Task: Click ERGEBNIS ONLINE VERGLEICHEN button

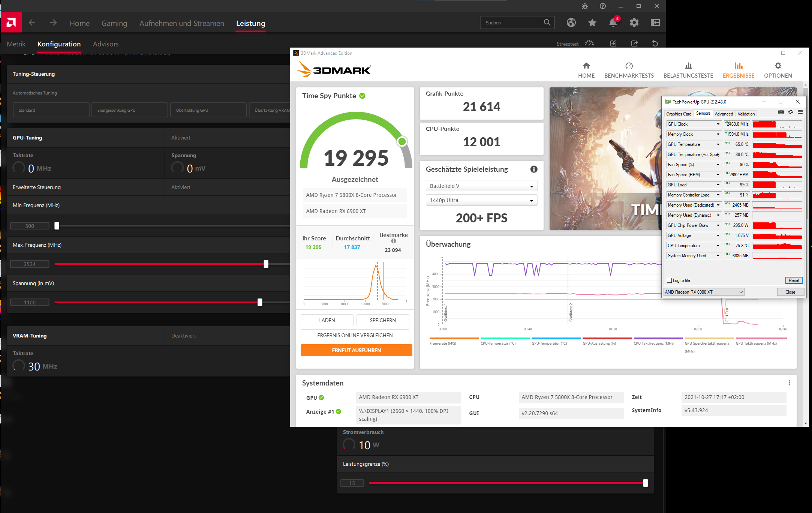Action: (355, 335)
